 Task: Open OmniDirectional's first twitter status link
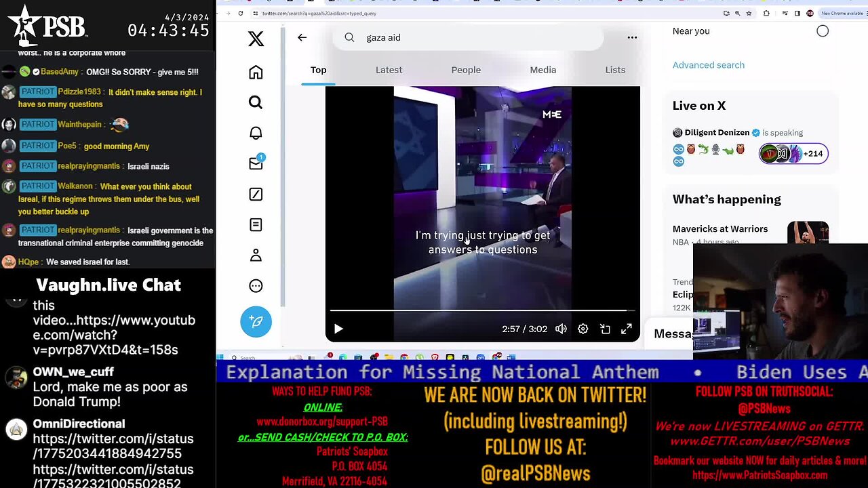point(113,446)
